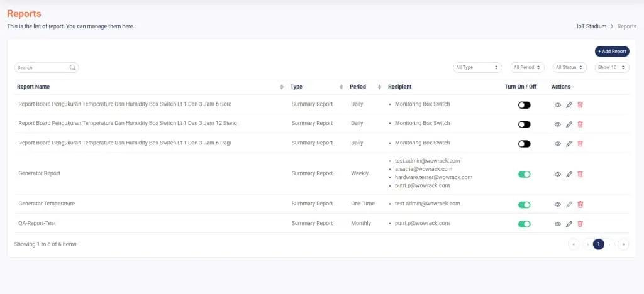Expand the All Period dropdown
This screenshot has width=644, height=294.
coord(527,67)
